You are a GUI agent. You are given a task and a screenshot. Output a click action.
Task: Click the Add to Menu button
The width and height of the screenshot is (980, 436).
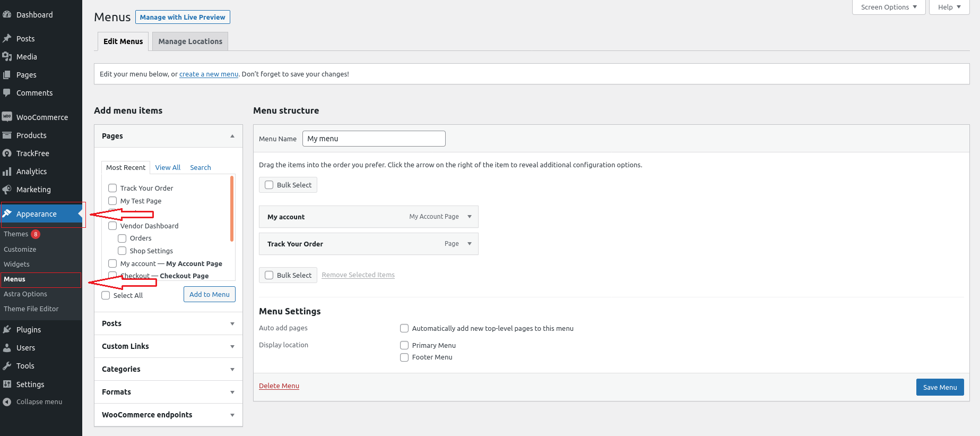pyautogui.click(x=210, y=294)
